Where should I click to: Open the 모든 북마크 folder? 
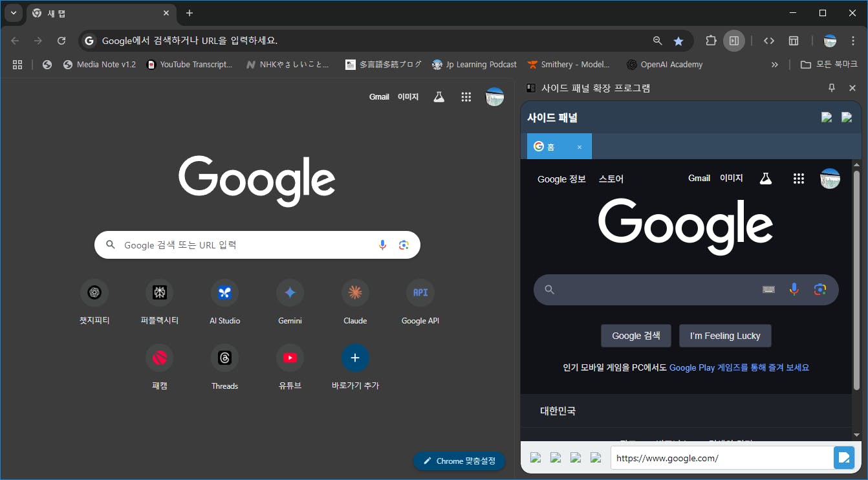pyautogui.click(x=829, y=65)
